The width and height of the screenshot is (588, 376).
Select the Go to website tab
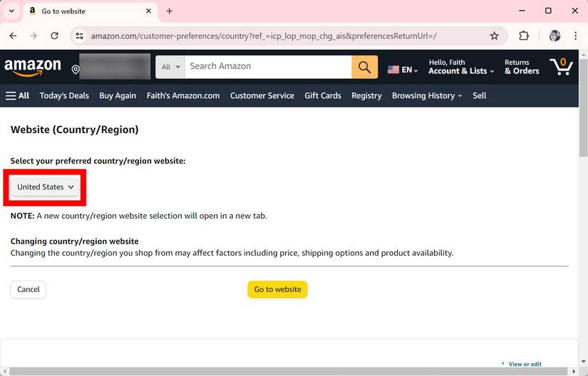pos(91,11)
